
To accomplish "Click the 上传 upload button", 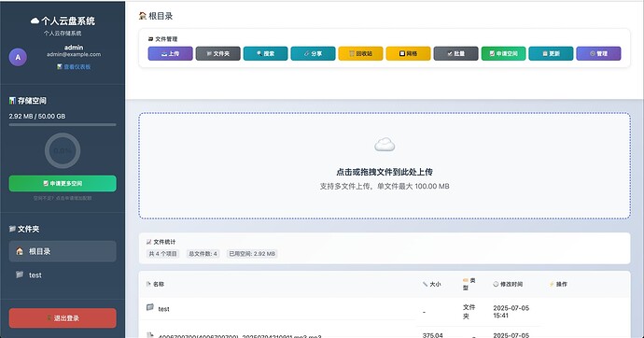I will click(x=170, y=53).
